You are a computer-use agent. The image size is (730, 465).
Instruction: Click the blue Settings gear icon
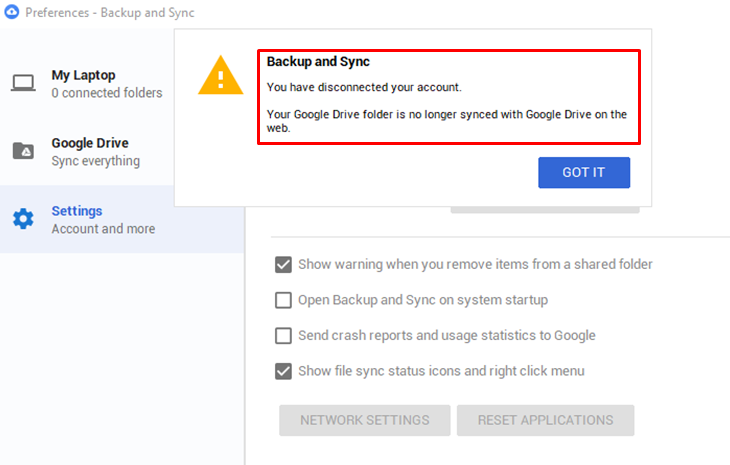23,219
